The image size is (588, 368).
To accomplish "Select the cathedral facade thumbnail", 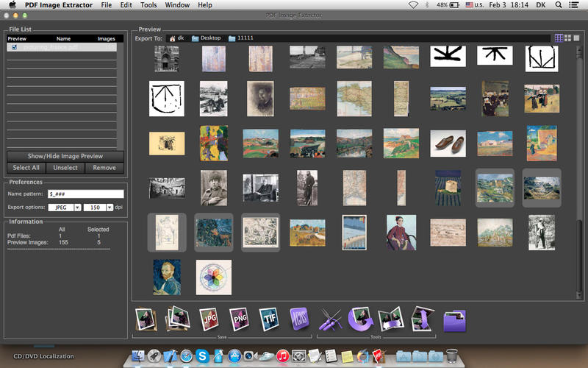I will coord(167,59).
